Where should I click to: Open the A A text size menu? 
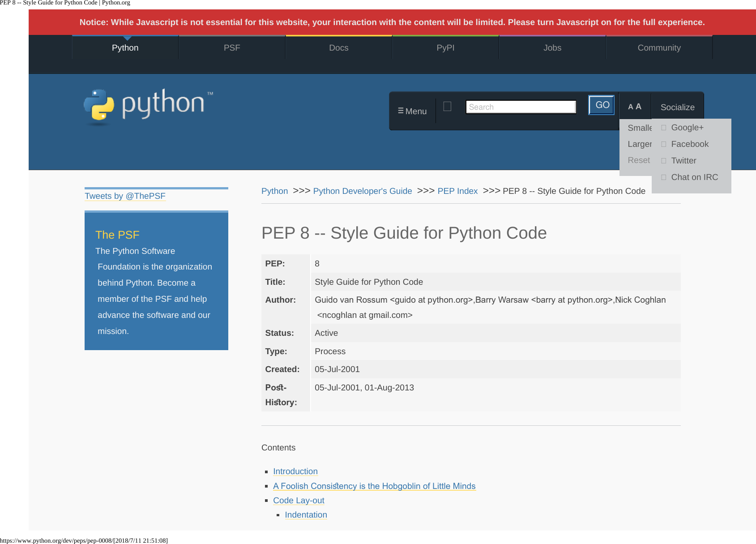tap(634, 107)
